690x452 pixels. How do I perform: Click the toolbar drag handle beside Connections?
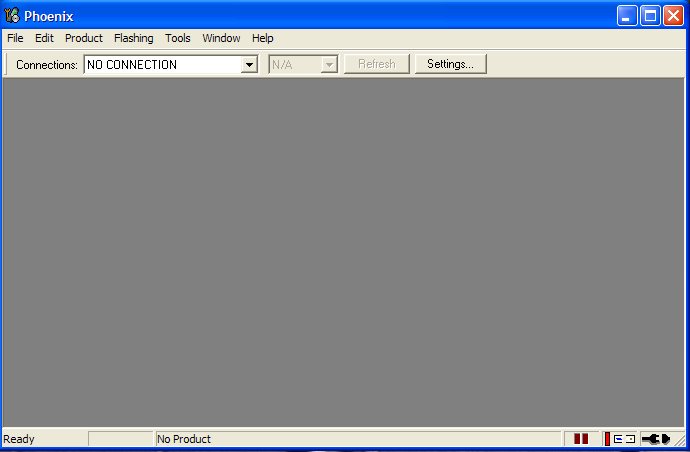[x=8, y=64]
